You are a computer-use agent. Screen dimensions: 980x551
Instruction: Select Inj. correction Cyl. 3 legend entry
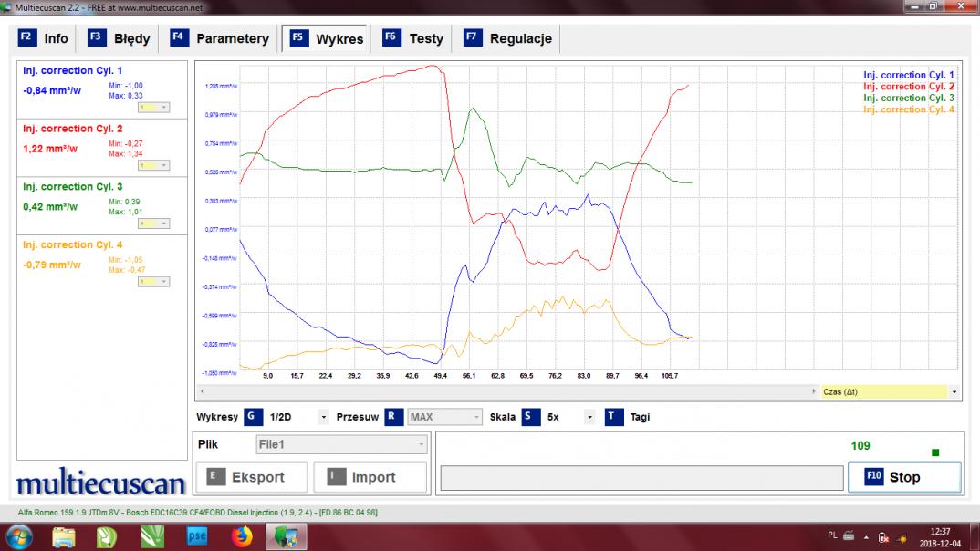pos(908,99)
